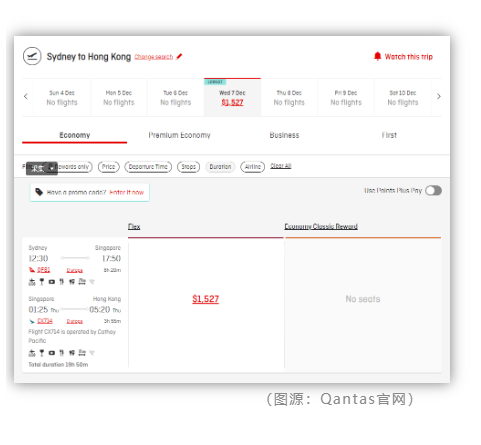481x445 pixels.
Task: Switch to the First tab
Action: 389,135
